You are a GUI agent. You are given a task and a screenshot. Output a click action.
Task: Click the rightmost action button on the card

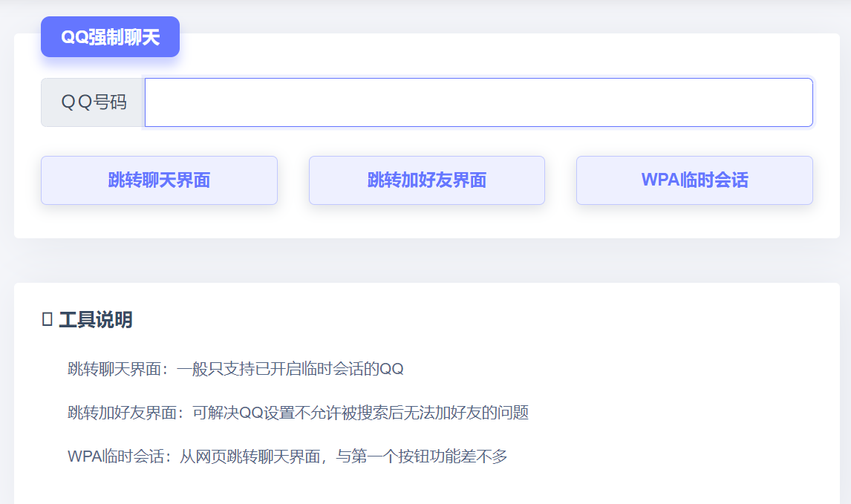[x=694, y=180]
